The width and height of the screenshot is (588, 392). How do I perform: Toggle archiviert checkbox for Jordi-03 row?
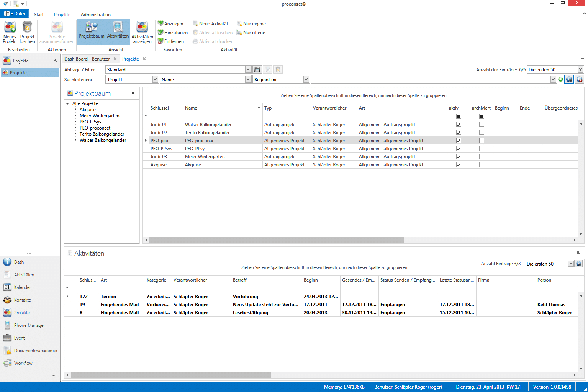tap(482, 157)
